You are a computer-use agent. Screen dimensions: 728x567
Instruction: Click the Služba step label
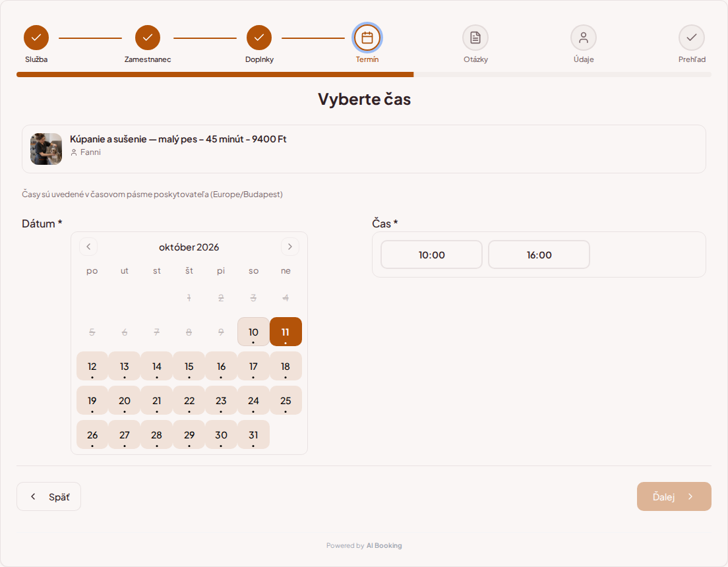point(36,59)
